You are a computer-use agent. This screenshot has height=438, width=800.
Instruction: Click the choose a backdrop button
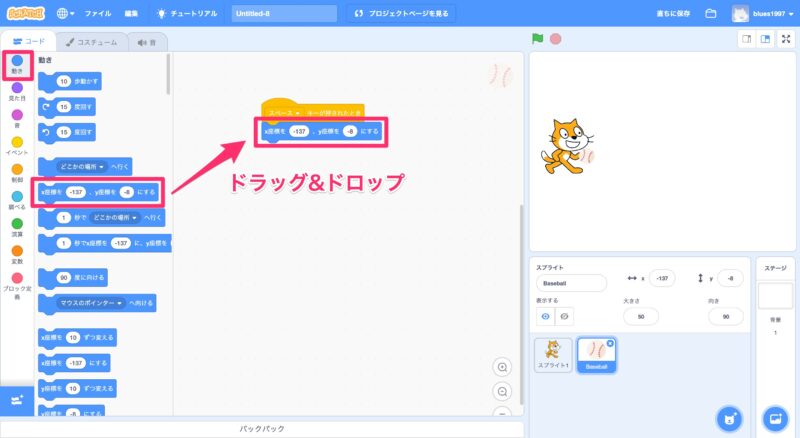click(x=775, y=417)
